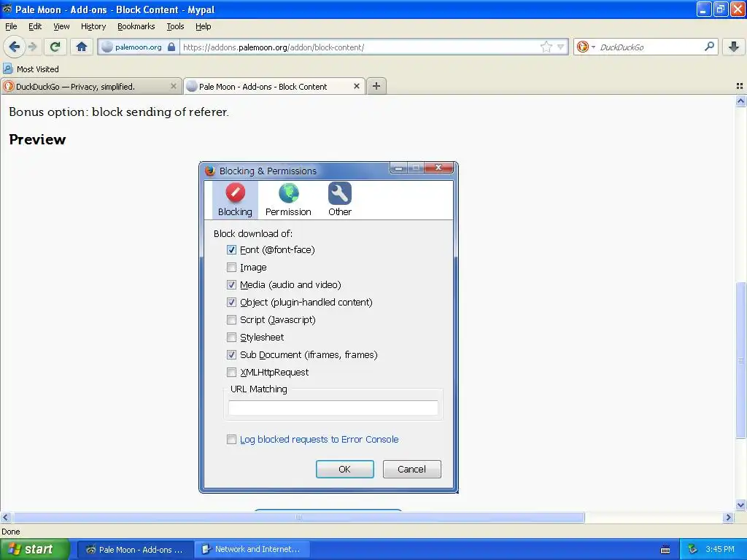The width and height of the screenshot is (747, 560).
Task: Toggle the Object (plugin-handled content) checkbox
Action: pos(231,303)
